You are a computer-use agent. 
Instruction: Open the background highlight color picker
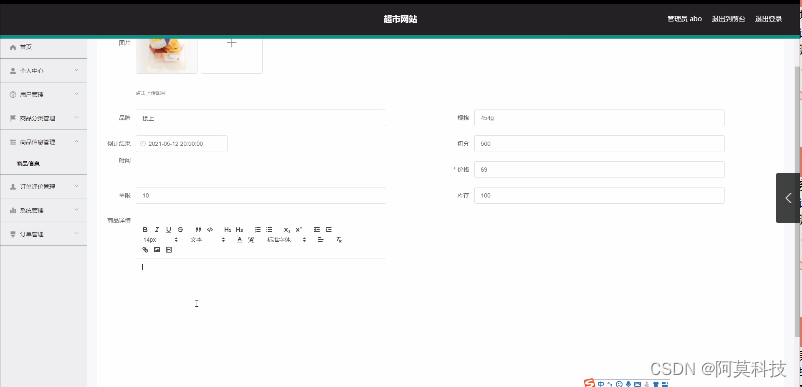251,239
